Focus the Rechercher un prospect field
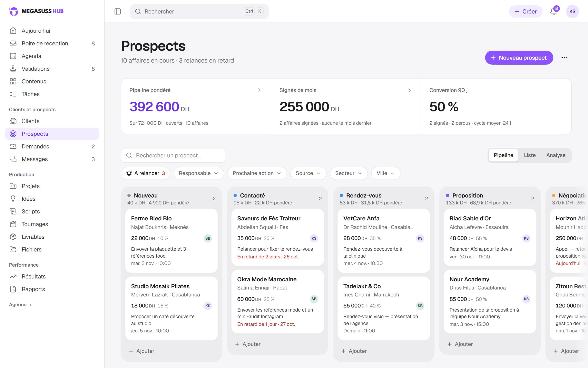 (173, 155)
